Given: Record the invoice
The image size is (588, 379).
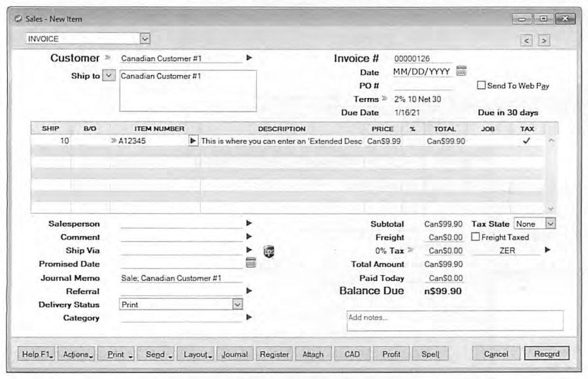Looking at the screenshot, I should click(547, 354).
